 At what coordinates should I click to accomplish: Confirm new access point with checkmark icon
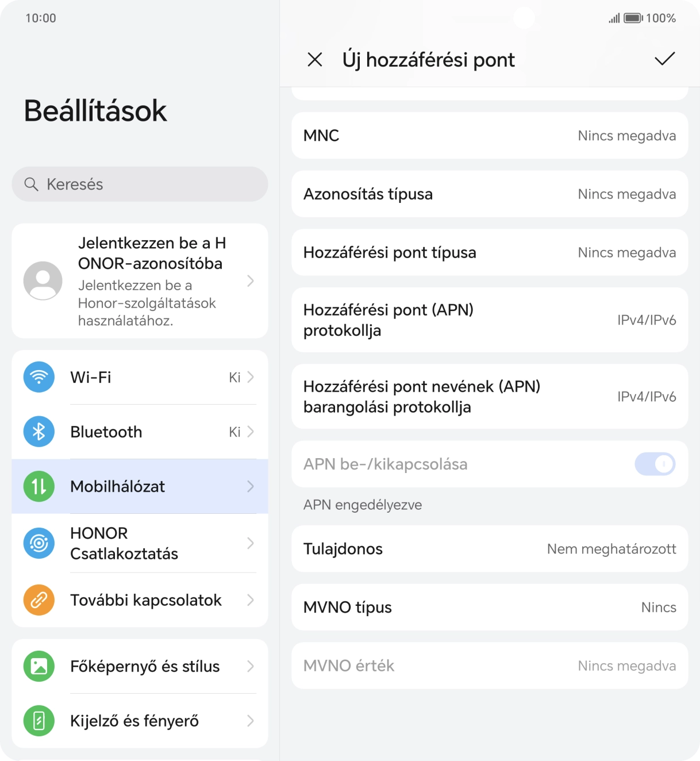pyautogui.click(x=664, y=59)
